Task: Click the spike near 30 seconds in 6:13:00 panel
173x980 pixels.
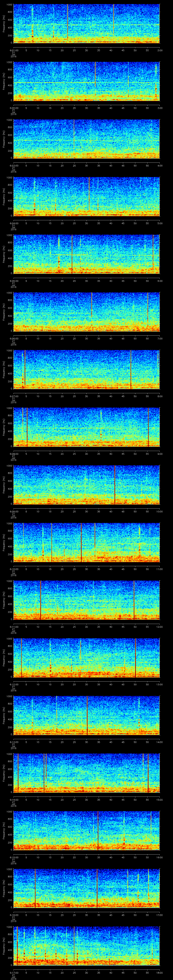Action: [x=87, y=715]
